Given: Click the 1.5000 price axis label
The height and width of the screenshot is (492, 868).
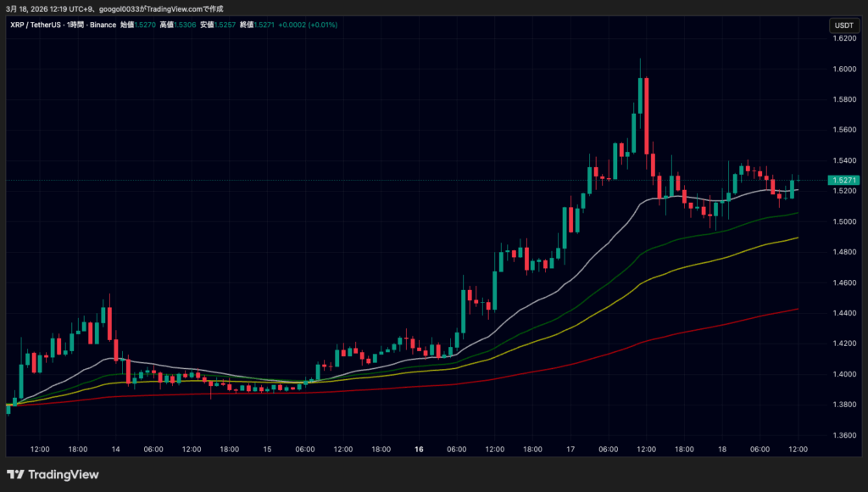Looking at the screenshot, I should pyautogui.click(x=843, y=222).
